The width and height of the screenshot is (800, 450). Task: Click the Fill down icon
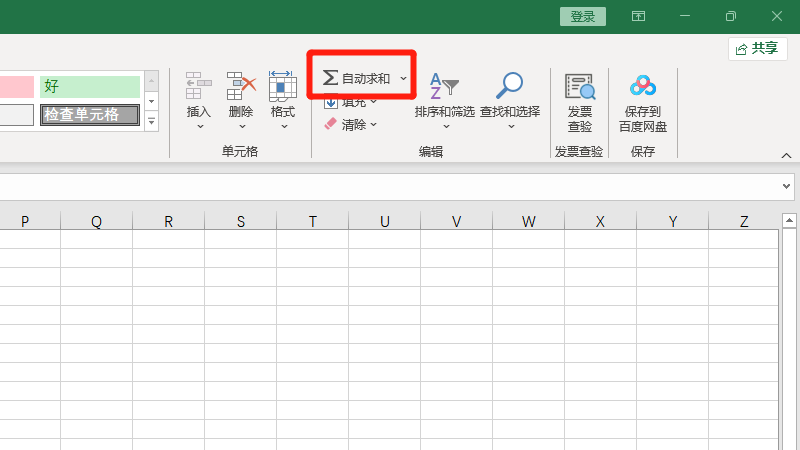tap(331, 102)
